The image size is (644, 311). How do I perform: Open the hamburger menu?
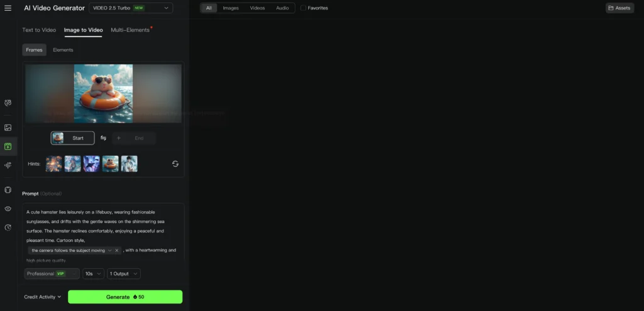pyautogui.click(x=8, y=8)
